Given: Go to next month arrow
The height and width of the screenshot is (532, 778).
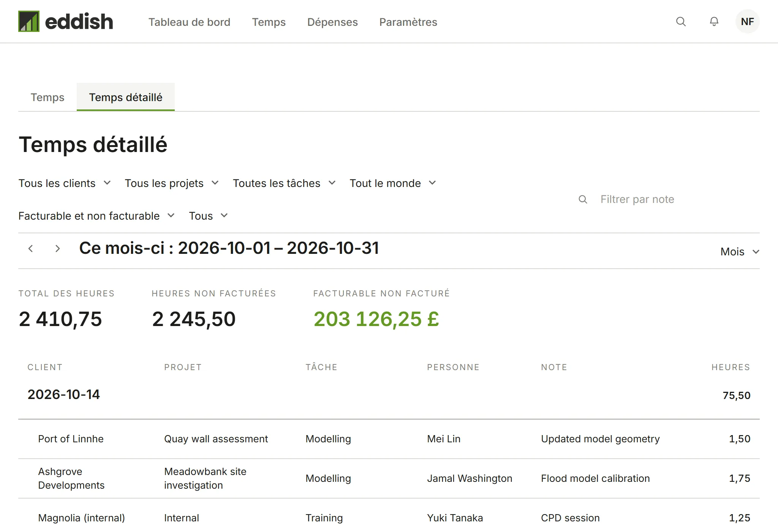Looking at the screenshot, I should pos(57,249).
